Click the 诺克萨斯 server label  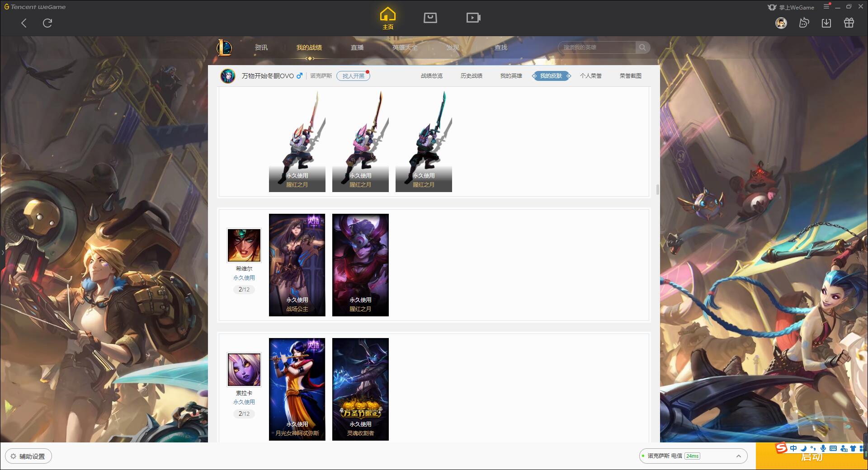[321, 76]
